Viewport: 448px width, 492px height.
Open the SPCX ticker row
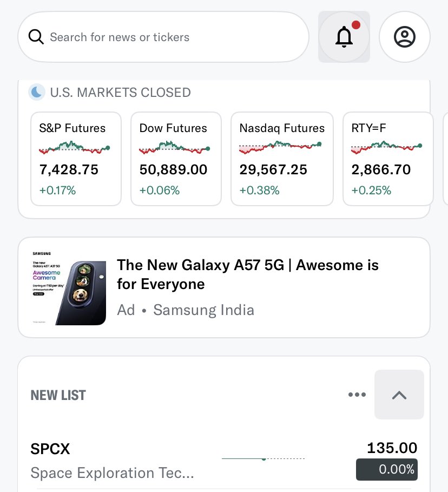pos(223,460)
